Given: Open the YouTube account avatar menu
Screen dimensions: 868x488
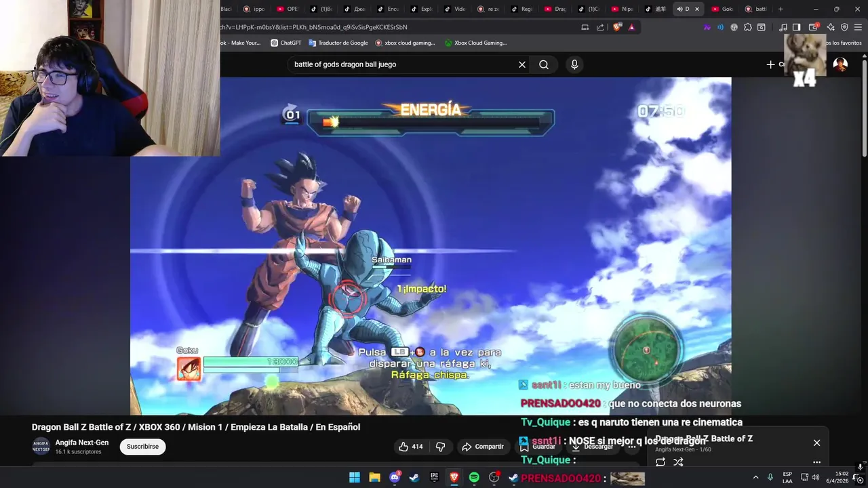Looking at the screenshot, I should 840,64.
